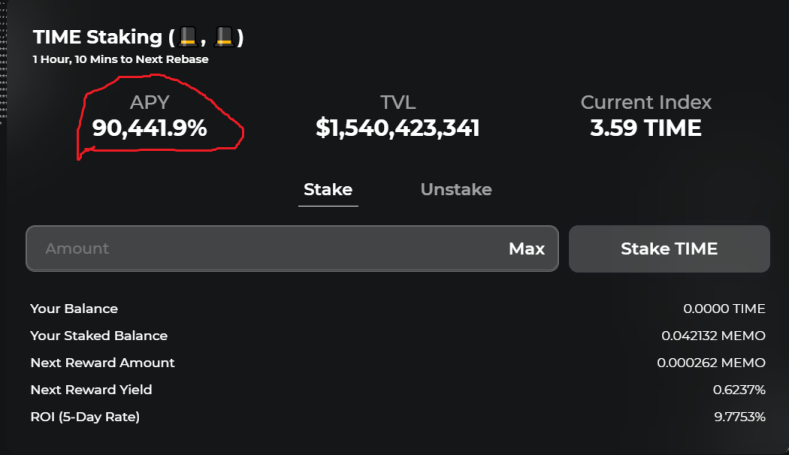Click the second top hat emoji icon
This screenshot has height=455, width=789.
coord(224,36)
